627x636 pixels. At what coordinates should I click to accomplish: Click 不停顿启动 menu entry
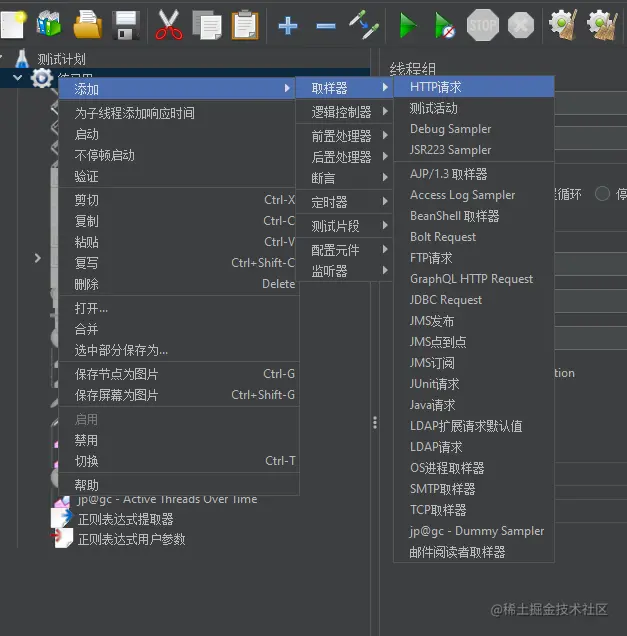click(176, 155)
